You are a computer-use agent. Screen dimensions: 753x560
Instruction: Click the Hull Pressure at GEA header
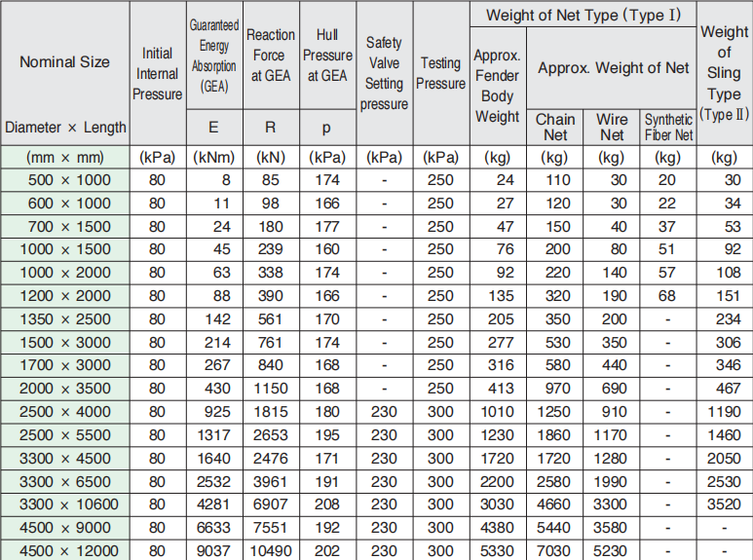(326, 55)
